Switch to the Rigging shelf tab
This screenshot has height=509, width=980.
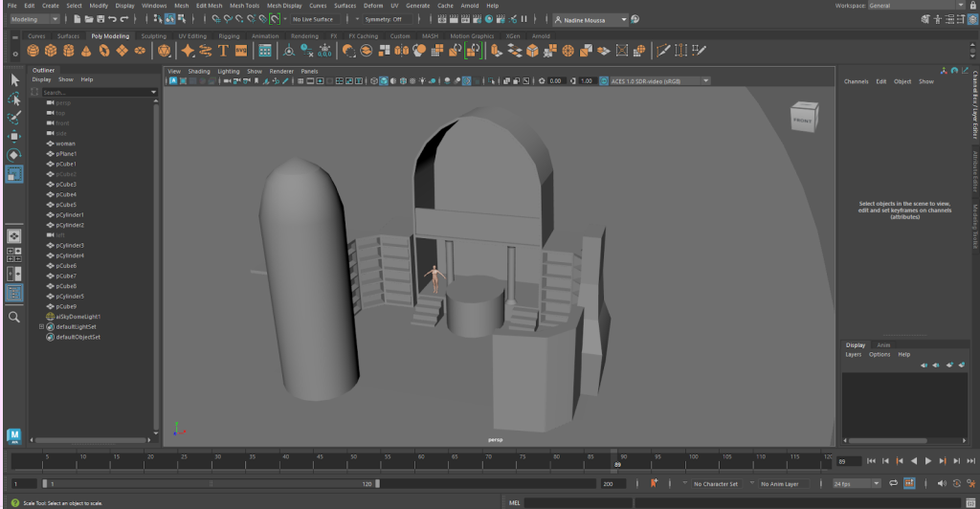pos(229,36)
